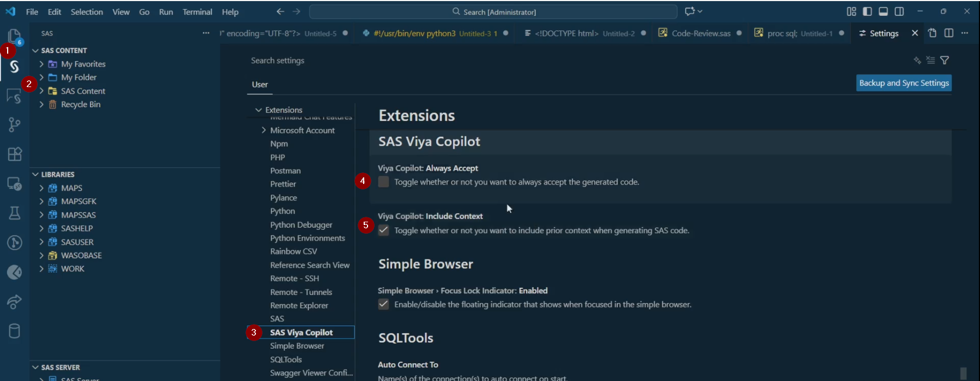Split the editor to the right
980x381 pixels.
pyautogui.click(x=949, y=33)
